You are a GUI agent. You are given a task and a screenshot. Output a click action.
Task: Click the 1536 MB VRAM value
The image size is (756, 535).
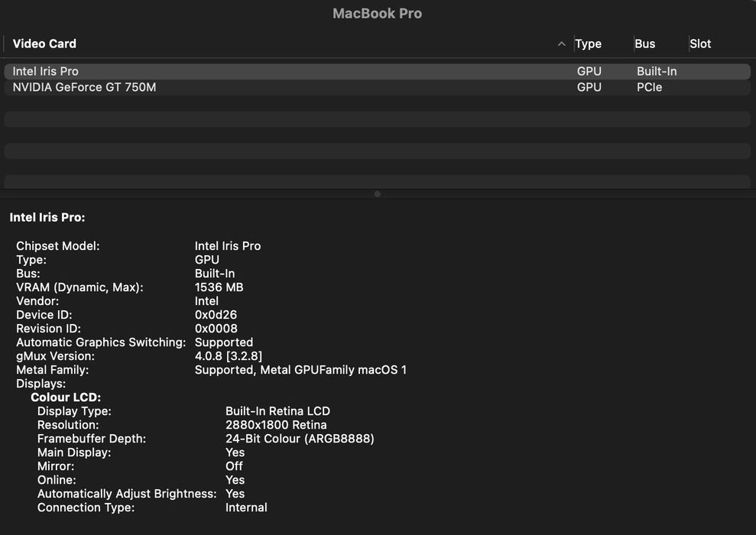pyautogui.click(x=219, y=287)
